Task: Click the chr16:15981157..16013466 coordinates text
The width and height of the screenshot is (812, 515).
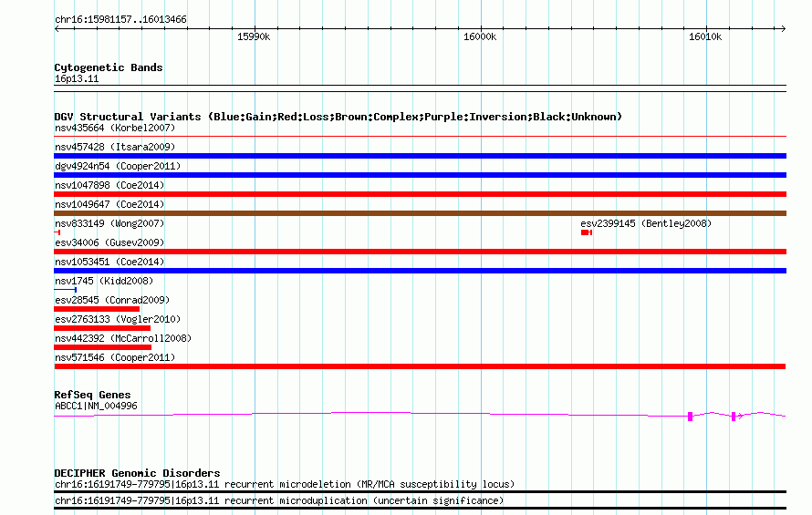Action: click(120, 20)
